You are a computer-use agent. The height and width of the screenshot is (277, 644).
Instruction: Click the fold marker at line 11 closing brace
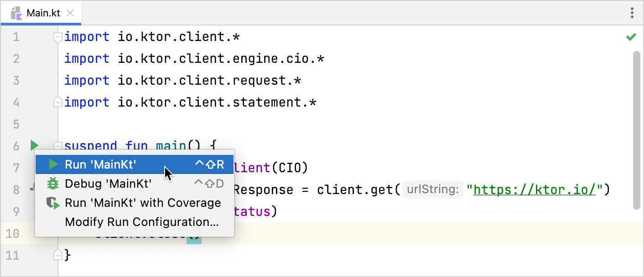pos(57,255)
